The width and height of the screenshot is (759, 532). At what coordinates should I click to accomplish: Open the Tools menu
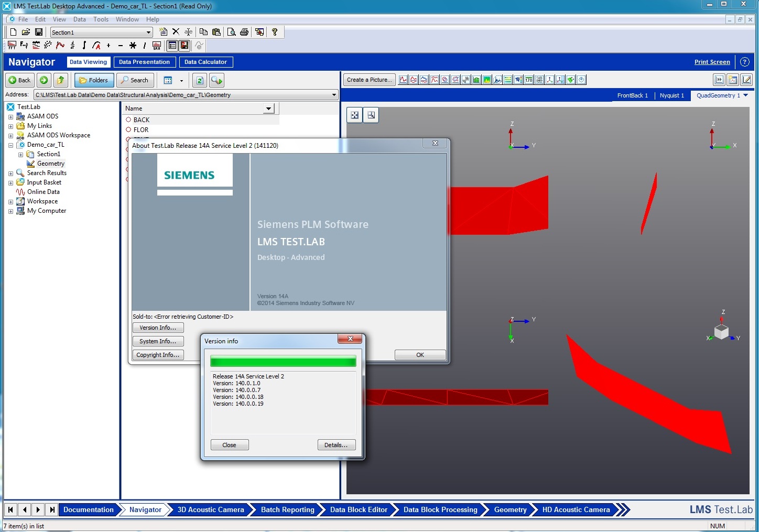(101, 19)
